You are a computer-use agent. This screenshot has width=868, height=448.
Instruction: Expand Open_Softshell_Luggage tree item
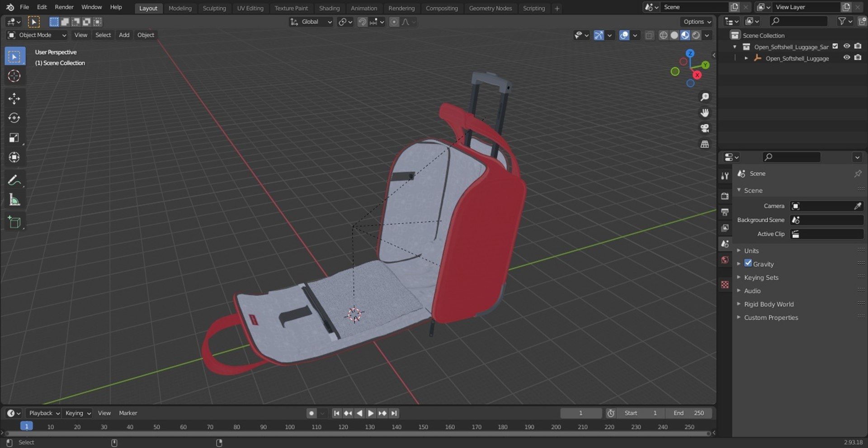[x=746, y=58]
